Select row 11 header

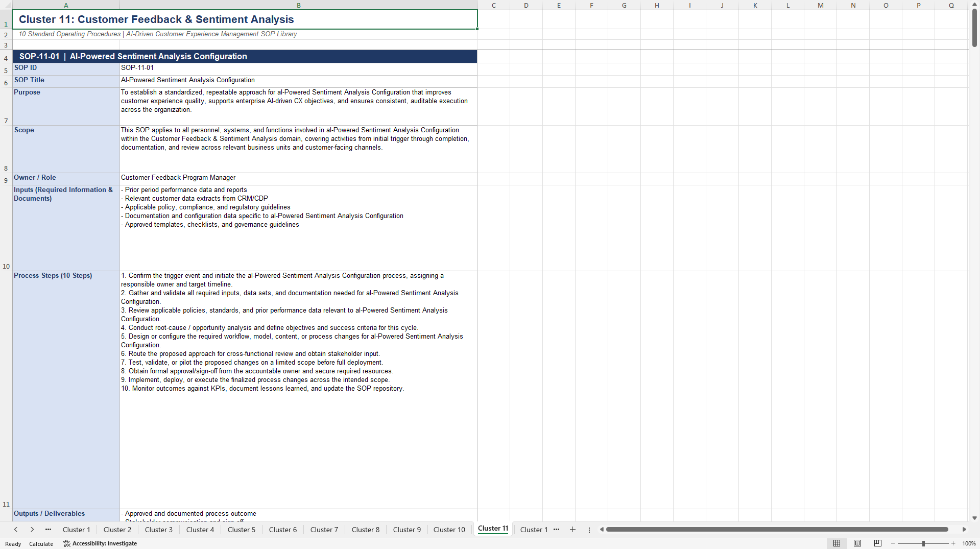point(6,390)
